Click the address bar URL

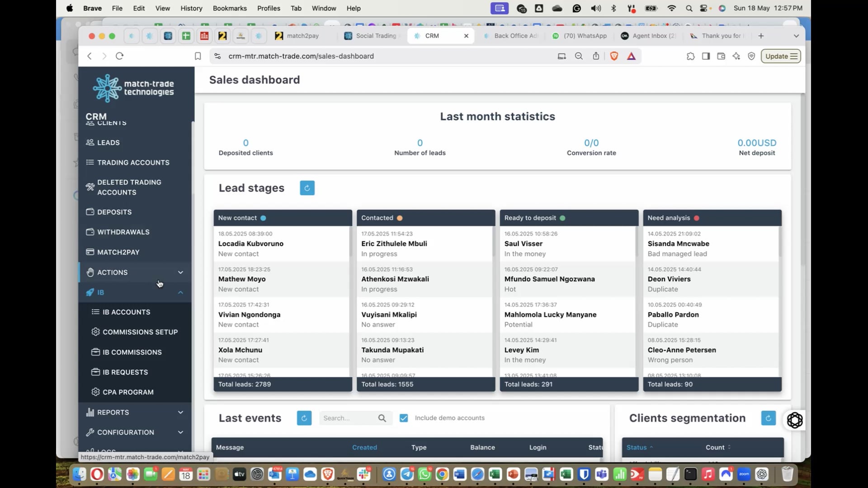point(301,56)
